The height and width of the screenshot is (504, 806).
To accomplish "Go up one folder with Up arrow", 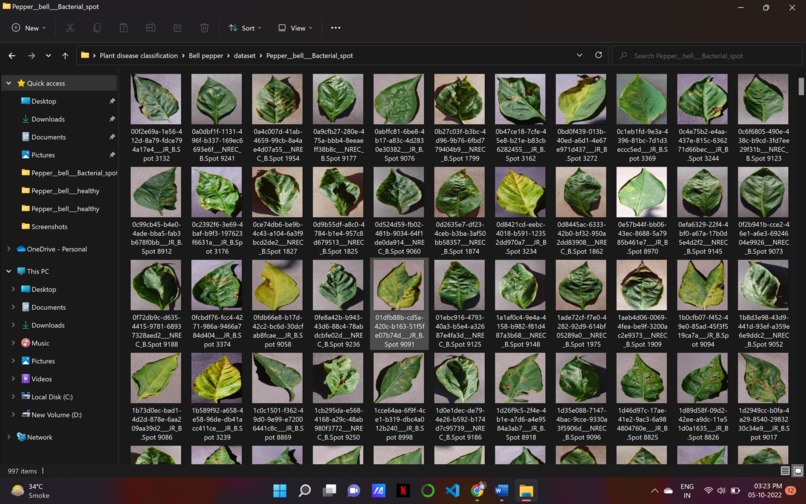I will (x=65, y=56).
